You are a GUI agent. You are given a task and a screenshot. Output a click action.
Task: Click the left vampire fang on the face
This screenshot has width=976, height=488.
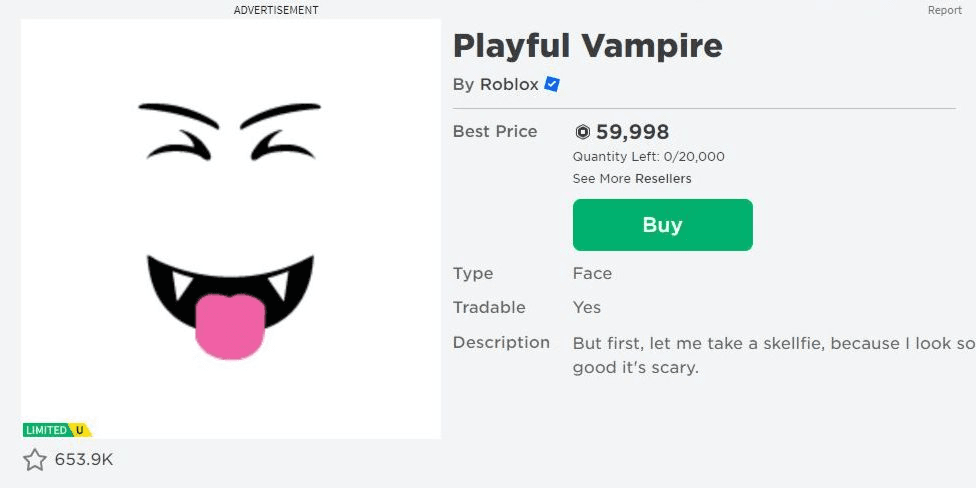coord(181,286)
